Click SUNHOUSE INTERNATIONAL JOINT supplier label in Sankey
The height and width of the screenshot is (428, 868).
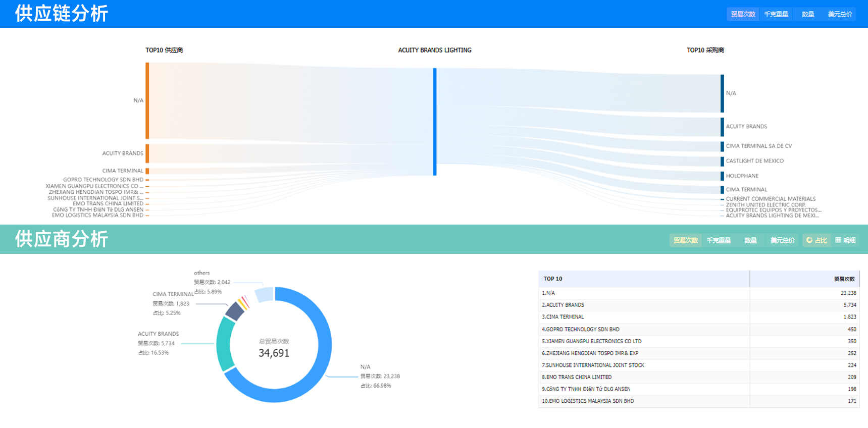click(x=95, y=198)
